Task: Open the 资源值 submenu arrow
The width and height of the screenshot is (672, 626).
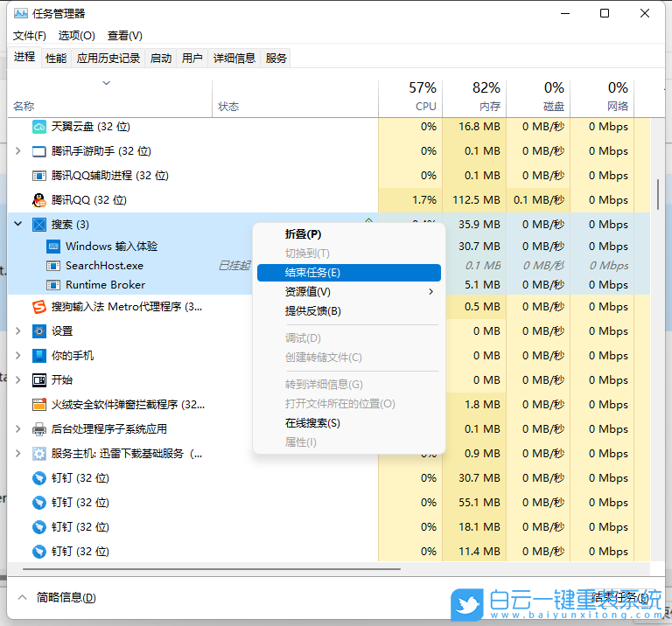Action: pyautogui.click(x=430, y=292)
